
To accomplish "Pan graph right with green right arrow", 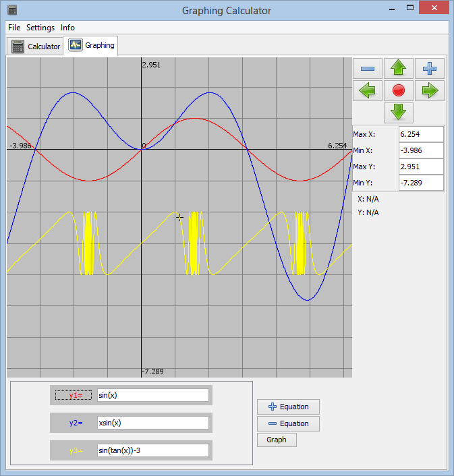I will coord(429,90).
